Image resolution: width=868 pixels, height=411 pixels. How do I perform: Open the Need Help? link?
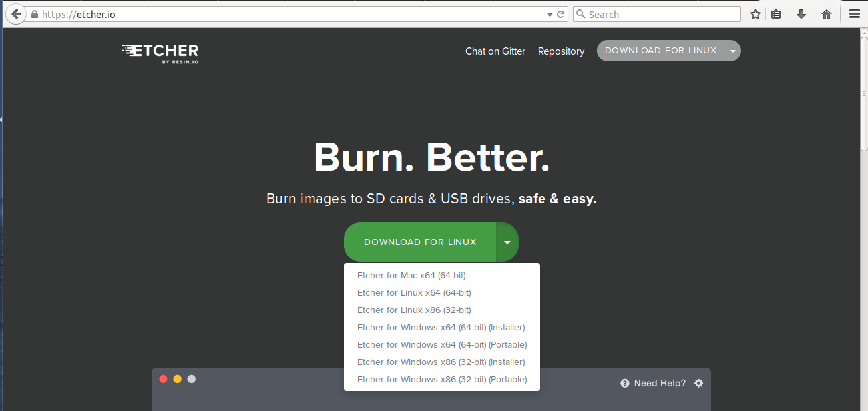click(x=660, y=383)
